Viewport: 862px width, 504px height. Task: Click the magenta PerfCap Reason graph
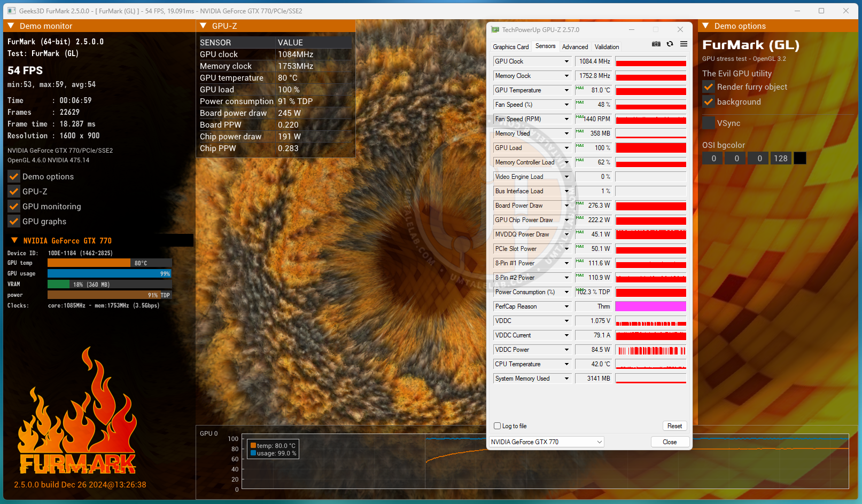click(650, 306)
